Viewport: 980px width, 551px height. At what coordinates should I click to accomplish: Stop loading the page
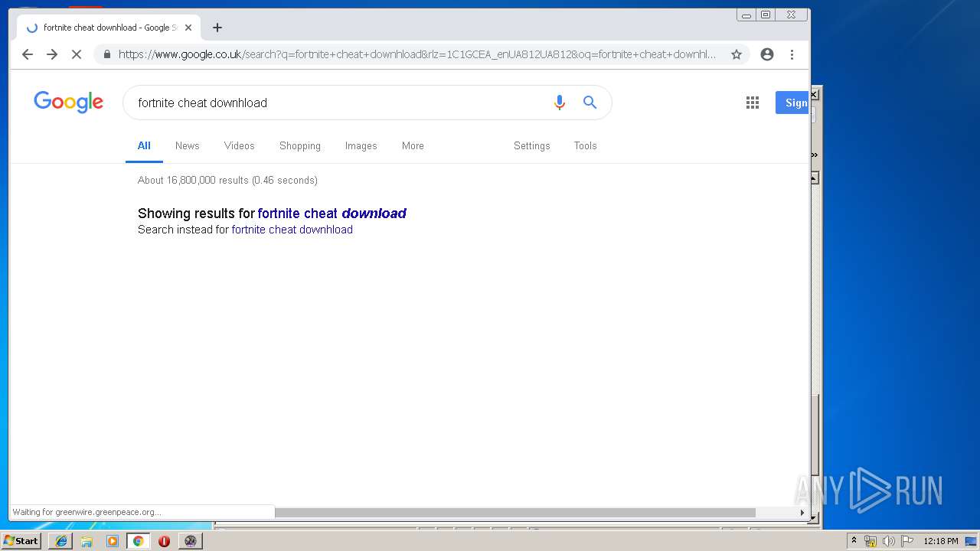[x=77, y=54]
